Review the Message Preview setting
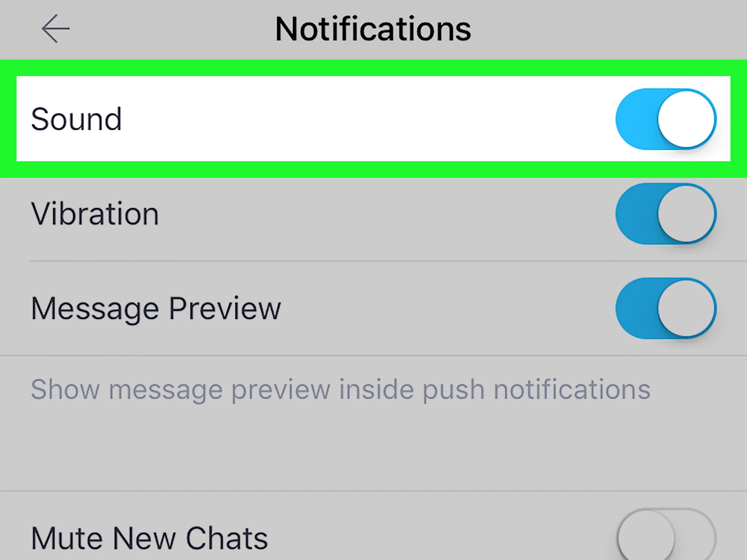 666,308
